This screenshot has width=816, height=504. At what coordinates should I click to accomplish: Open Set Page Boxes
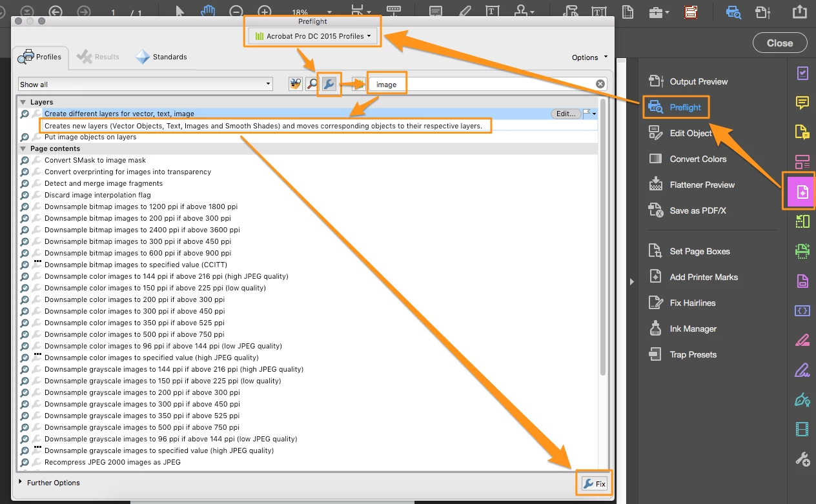689,251
